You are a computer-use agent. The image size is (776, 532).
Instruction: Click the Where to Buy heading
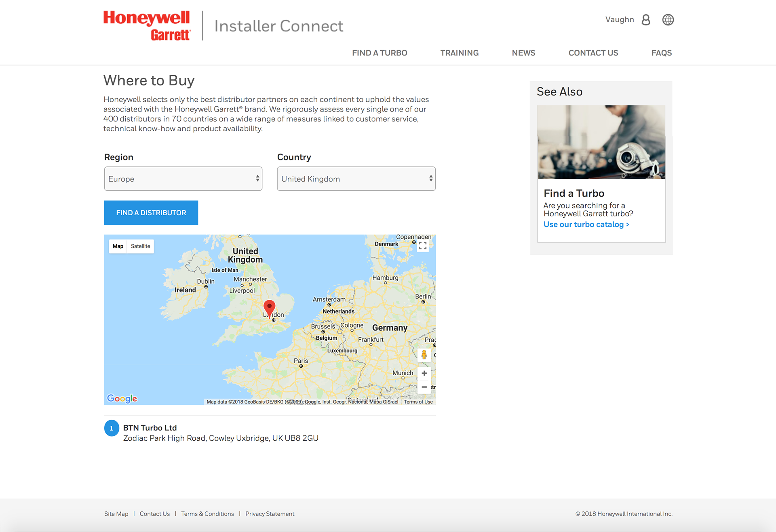click(149, 80)
